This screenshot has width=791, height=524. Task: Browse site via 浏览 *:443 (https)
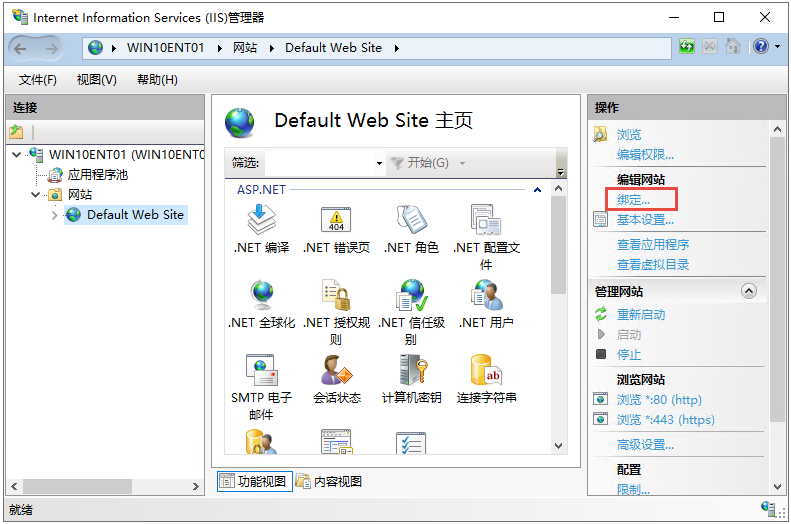click(x=665, y=420)
